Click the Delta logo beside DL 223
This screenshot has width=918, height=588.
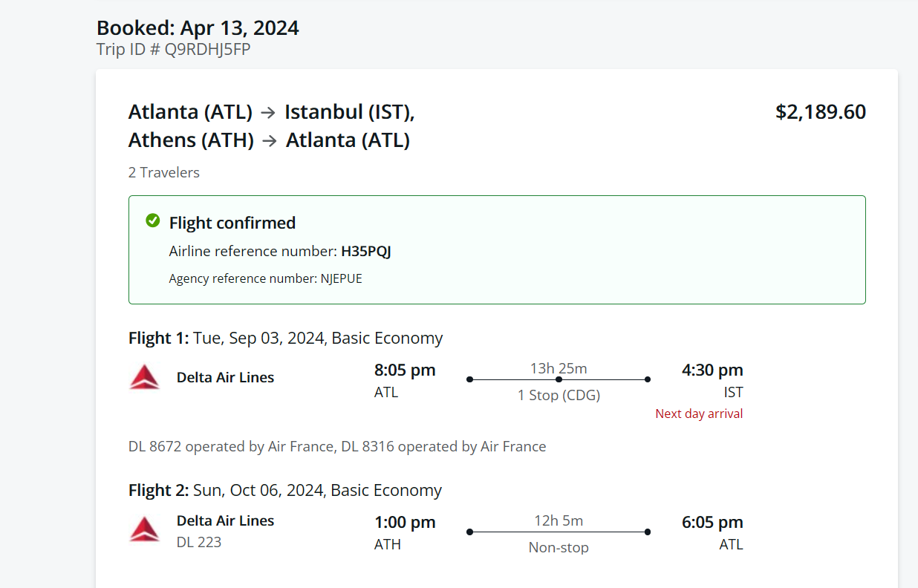144,529
